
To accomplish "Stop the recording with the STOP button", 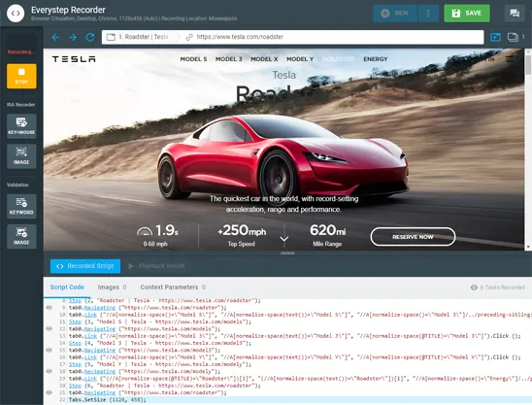I will (21, 76).
